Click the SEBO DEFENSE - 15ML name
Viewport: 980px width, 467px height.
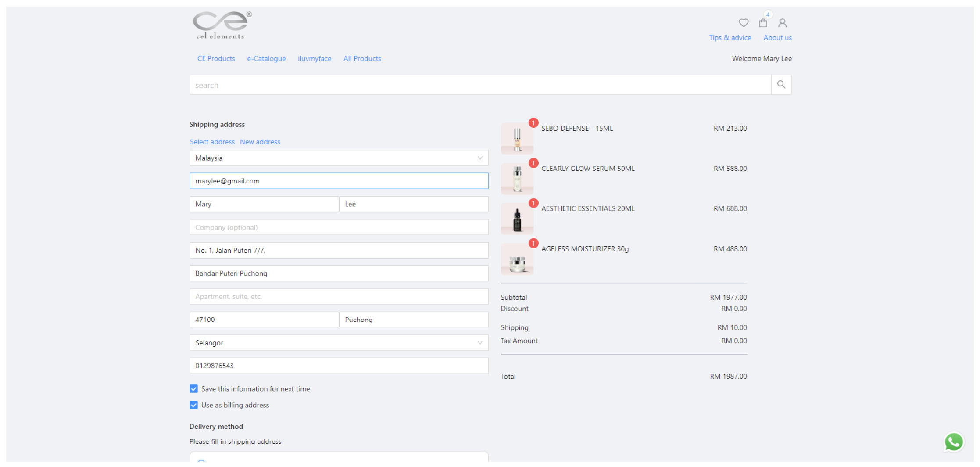[577, 128]
